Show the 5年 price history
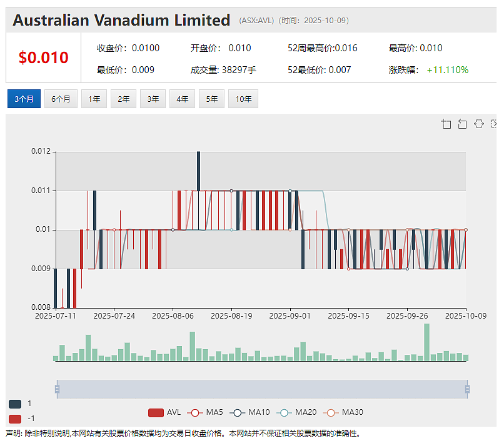 [x=211, y=99]
